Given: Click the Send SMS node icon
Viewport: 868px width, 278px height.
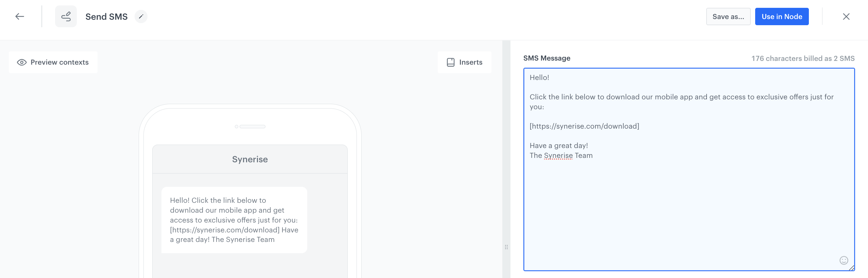Looking at the screenshot, I should tap(66, 16).
